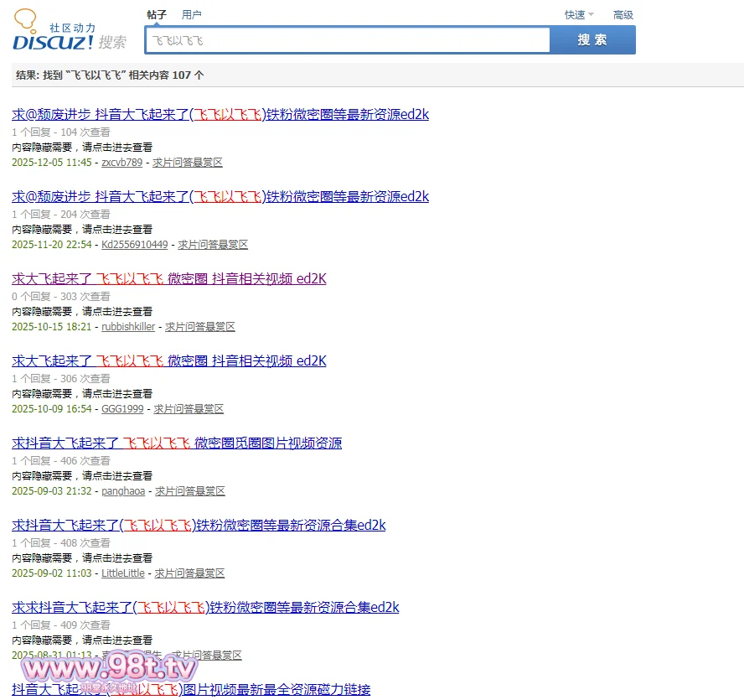The image size is (744, 700).
Task: Open the result posted by zxcvb789
Action: [220, 114]
